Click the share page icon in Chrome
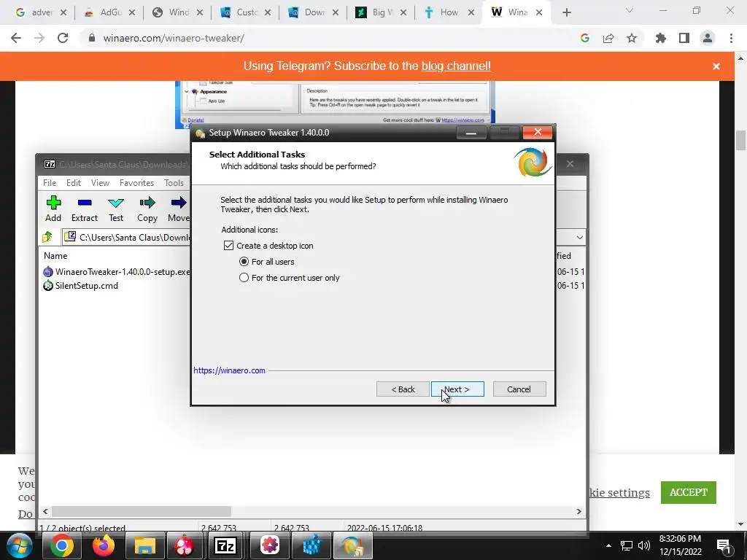Viewport: 747px width, 560px height. (608, 38)
